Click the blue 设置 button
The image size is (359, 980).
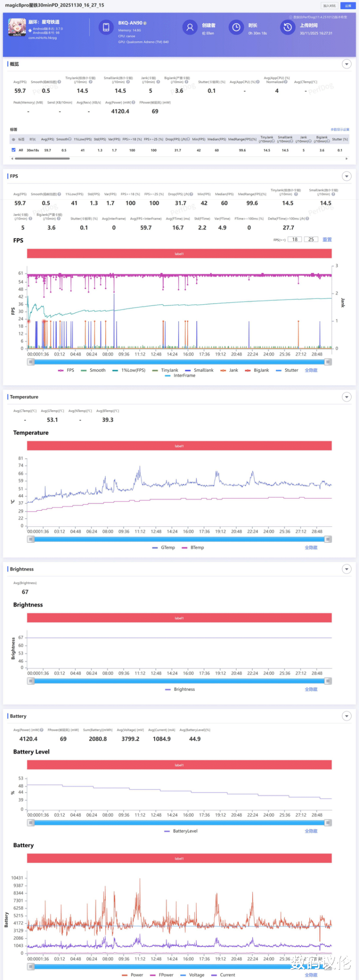348,6
